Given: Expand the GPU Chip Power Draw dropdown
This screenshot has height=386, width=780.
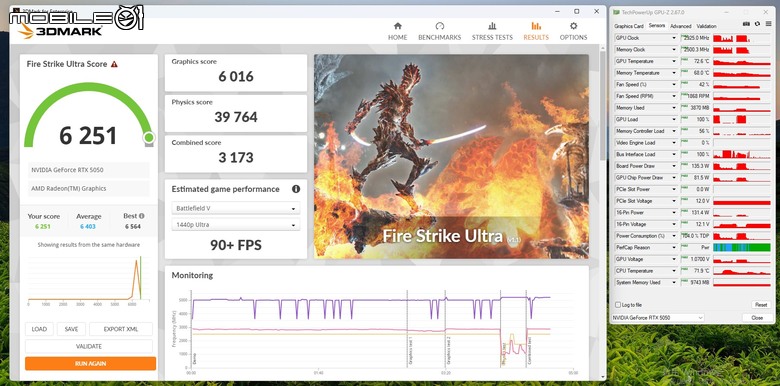Looking at the screenshot, I should click(x=675, y=178).
